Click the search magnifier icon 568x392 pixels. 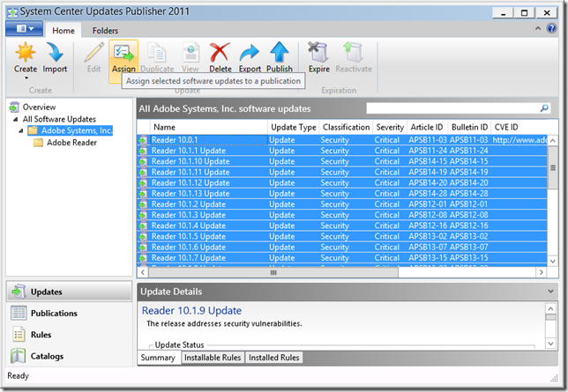544,108
